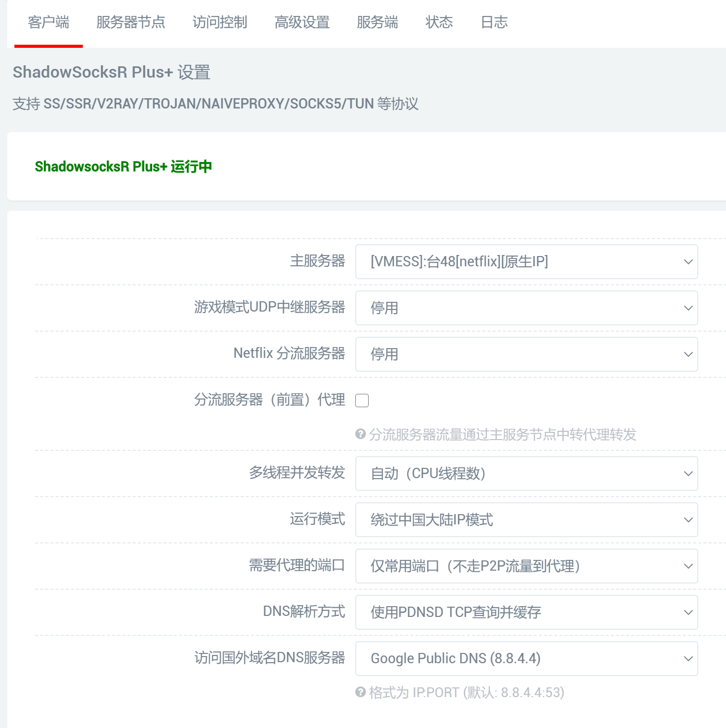Open the 游戏模式UDP中继服务器 dropdown
Screen dimensions: 726x728
point(527,308)
